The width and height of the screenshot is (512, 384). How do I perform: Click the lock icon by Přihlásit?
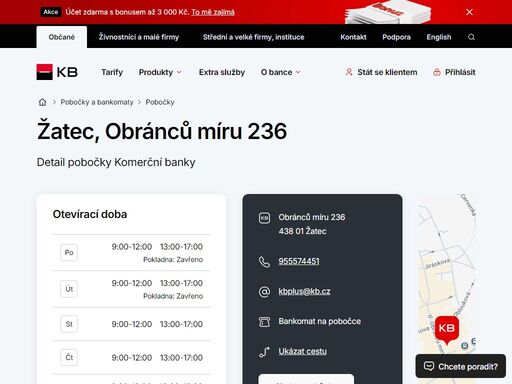pos(437,72)
